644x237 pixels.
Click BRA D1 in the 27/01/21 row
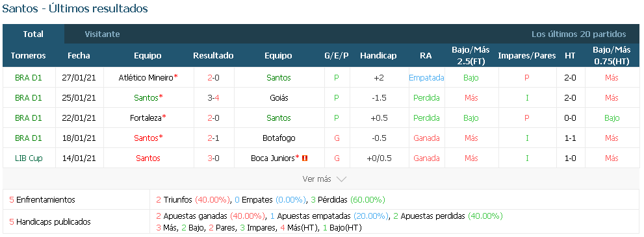(29, 77)
